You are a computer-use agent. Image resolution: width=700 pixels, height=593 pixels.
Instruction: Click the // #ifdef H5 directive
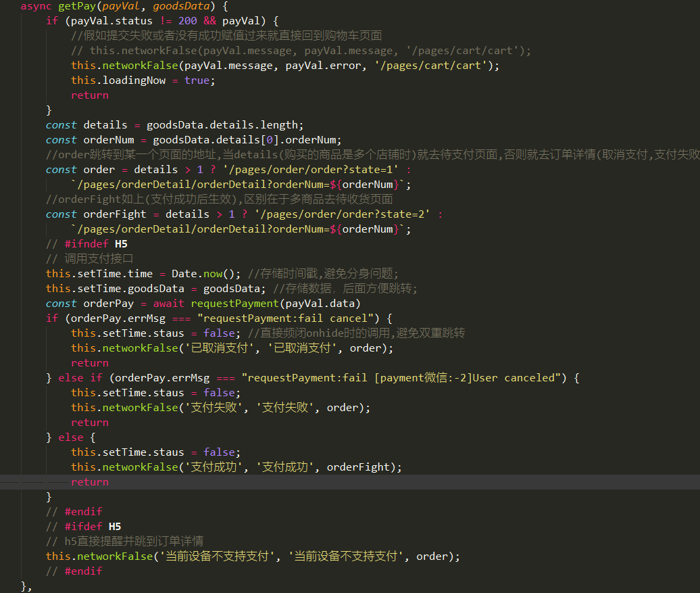84,527
